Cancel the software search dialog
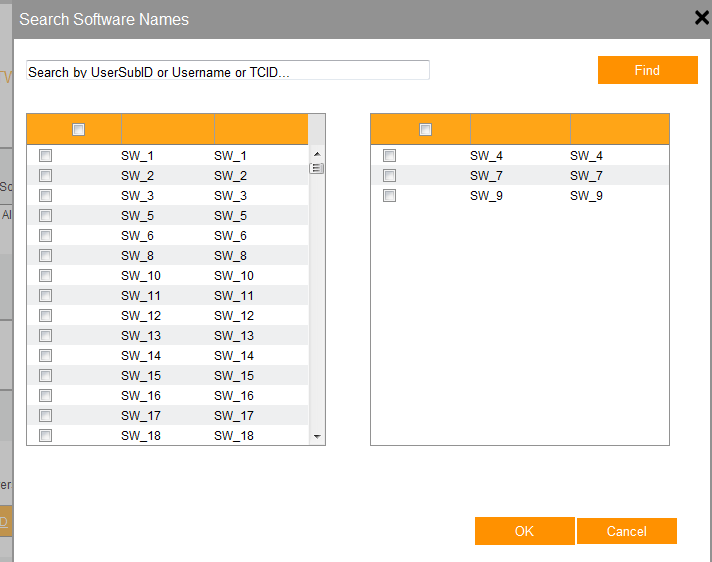This screenshot has height=562, width=712. pos(627,531)
